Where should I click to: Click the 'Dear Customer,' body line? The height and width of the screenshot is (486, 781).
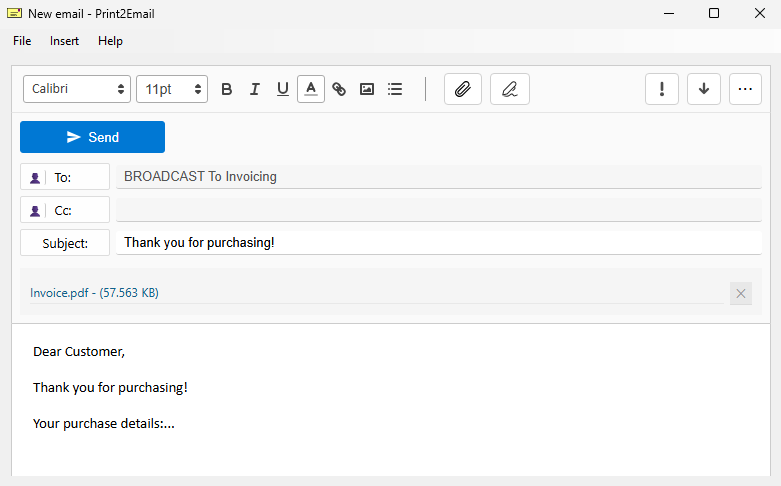(x=79, y=352)
